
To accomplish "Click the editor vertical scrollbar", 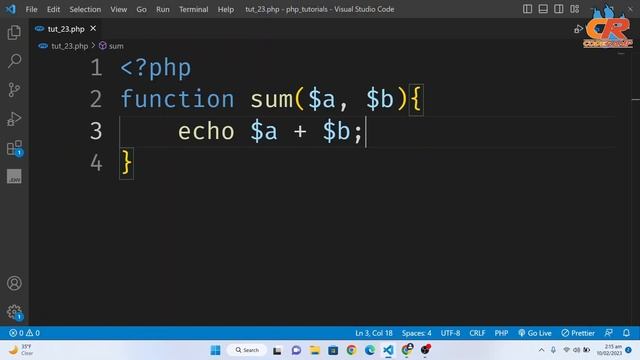I will point(636,188).
